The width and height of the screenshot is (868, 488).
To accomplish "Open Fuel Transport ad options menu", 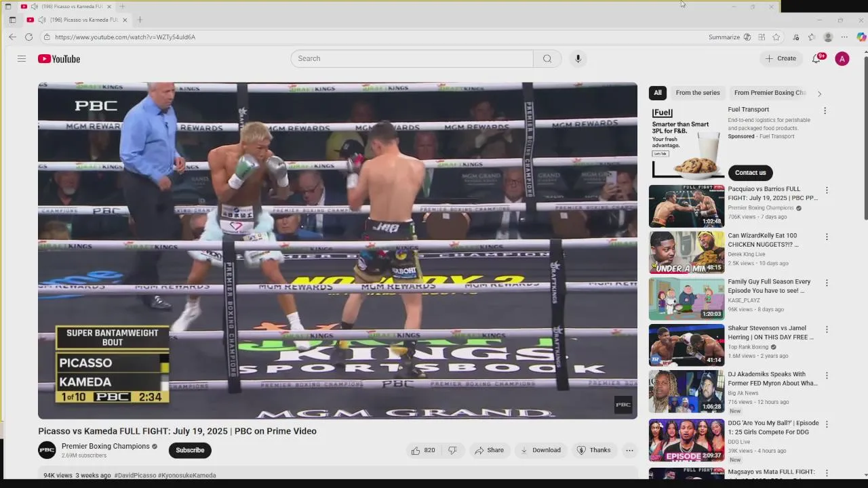I will click(x=825, y=110).
